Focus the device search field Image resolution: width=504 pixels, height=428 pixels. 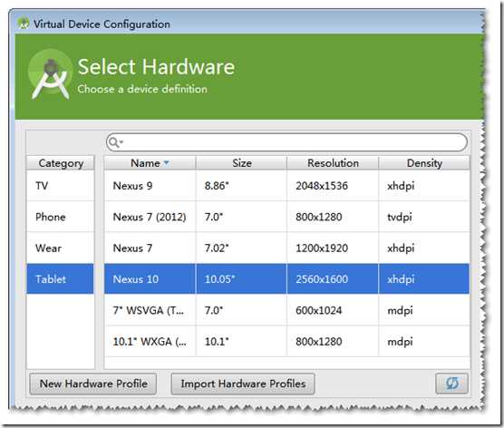(286, 142)
